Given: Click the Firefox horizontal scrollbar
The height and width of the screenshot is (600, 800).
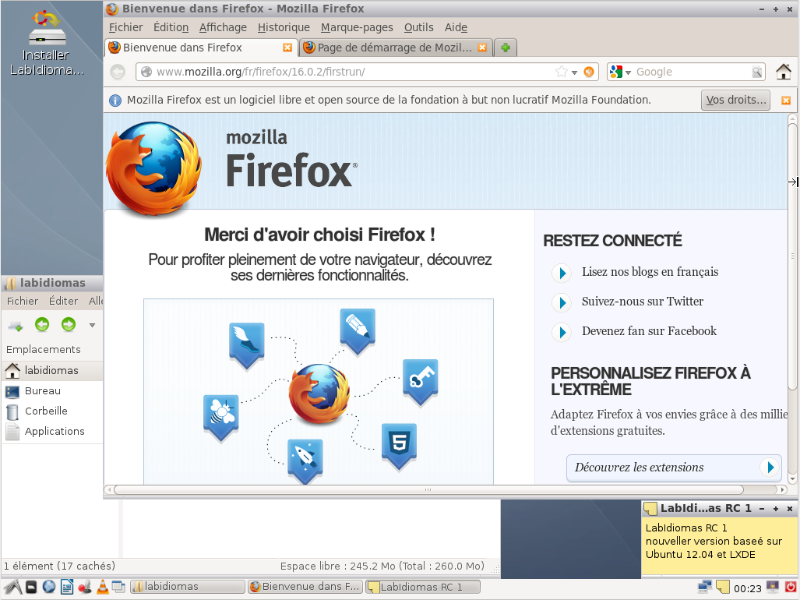Looking at the screenshot, I should coord(430,490).
